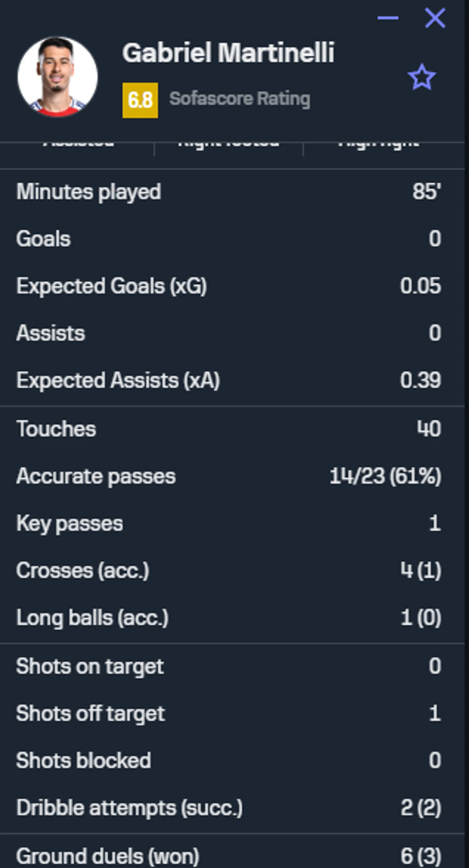Click the Shots blocked label
This screenshot has width=469, height=868.
point(84,760)
